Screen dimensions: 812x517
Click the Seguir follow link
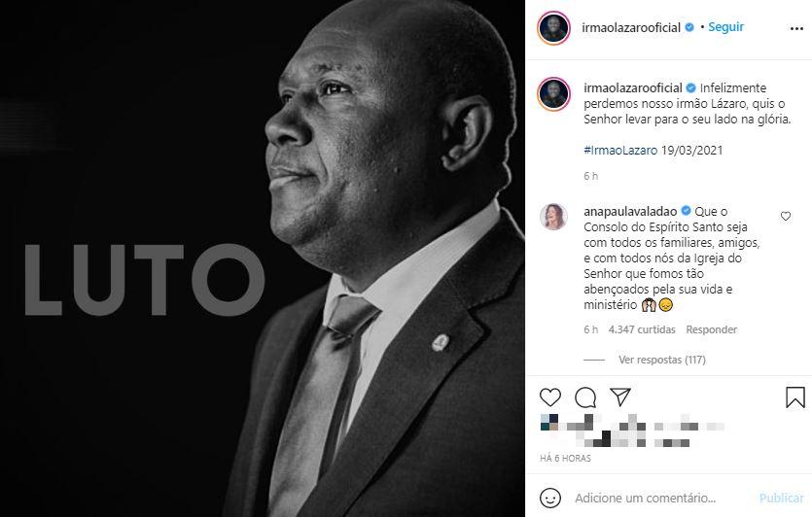click(725, 27)
